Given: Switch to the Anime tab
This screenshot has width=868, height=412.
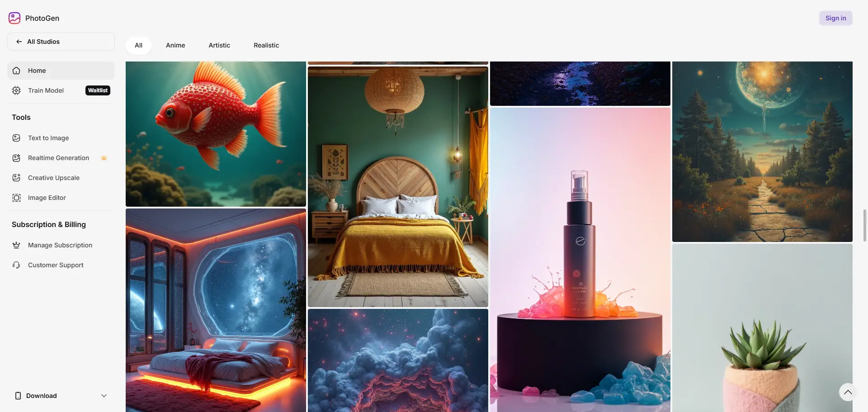Looking at the screenshot, I should [175, 45].
